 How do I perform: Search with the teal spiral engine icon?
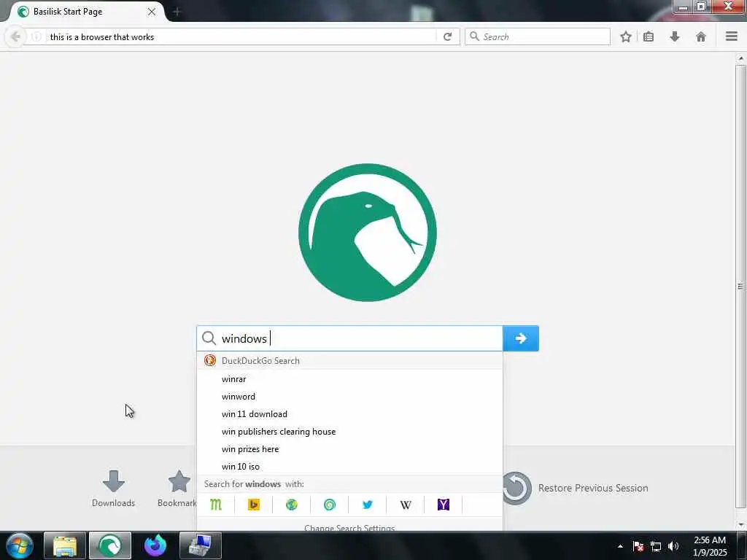coord(329,505)
